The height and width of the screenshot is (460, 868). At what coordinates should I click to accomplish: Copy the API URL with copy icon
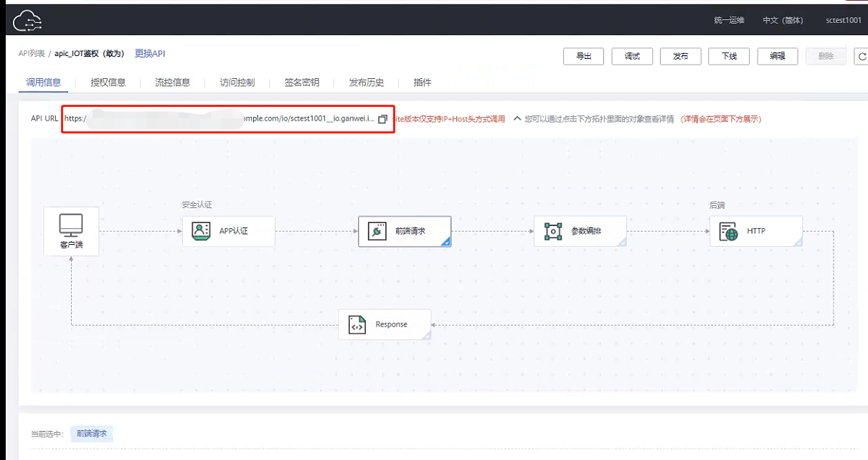[x=382, y=119]
